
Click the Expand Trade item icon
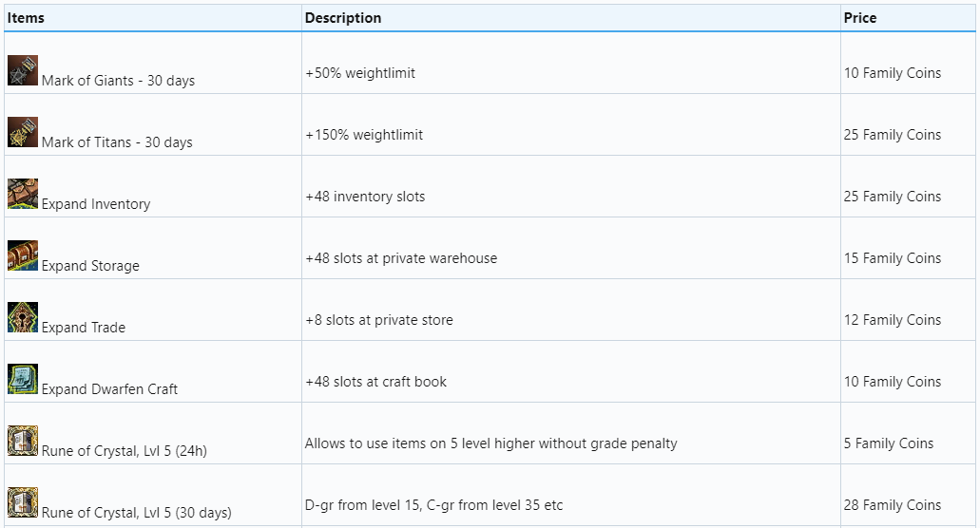pos(23,317)
